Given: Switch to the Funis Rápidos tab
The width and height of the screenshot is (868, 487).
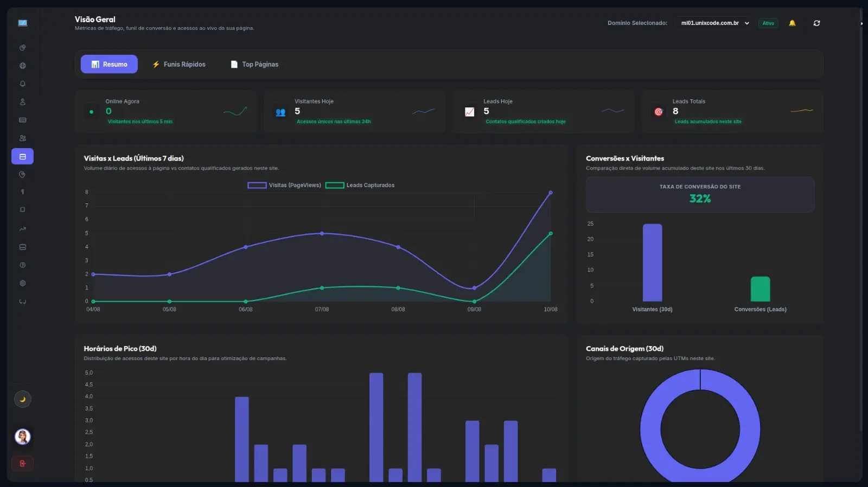Looking at the screenshot, I should pos(179,64).
